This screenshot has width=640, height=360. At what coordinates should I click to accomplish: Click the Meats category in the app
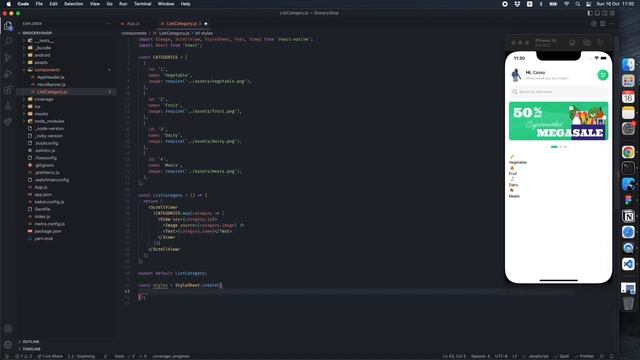point(514,193)
